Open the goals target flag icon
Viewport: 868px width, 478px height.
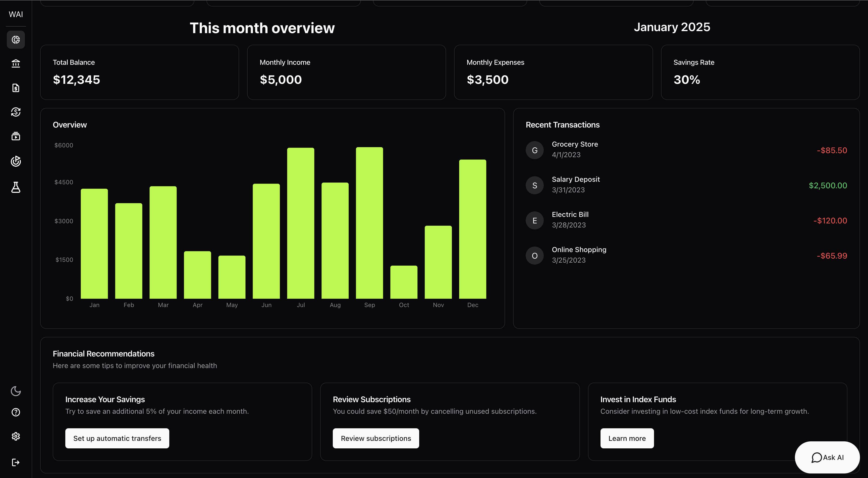(x=16, y=161)
